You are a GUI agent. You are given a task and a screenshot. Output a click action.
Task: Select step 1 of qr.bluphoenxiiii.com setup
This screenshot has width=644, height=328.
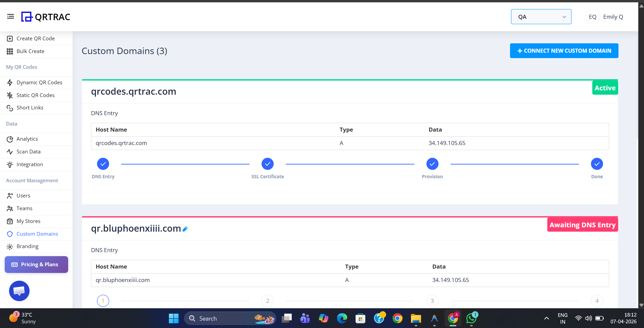click(103, 301)
